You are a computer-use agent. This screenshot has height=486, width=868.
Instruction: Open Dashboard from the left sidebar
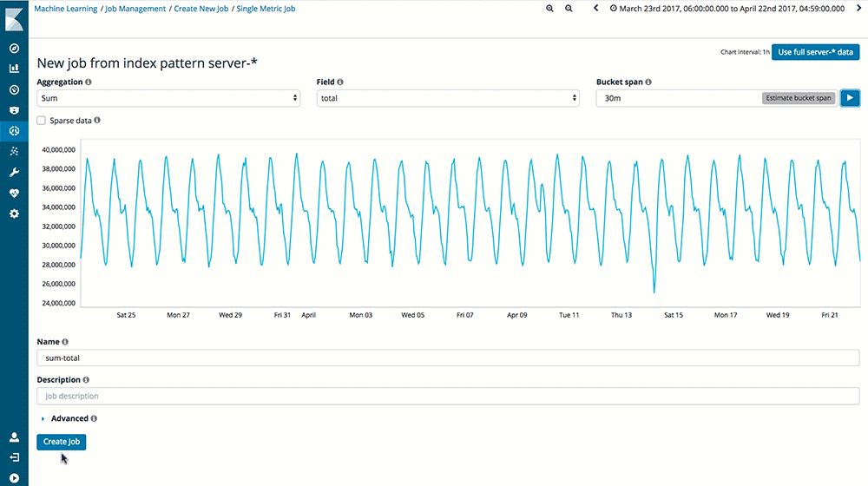coord(14,89)
